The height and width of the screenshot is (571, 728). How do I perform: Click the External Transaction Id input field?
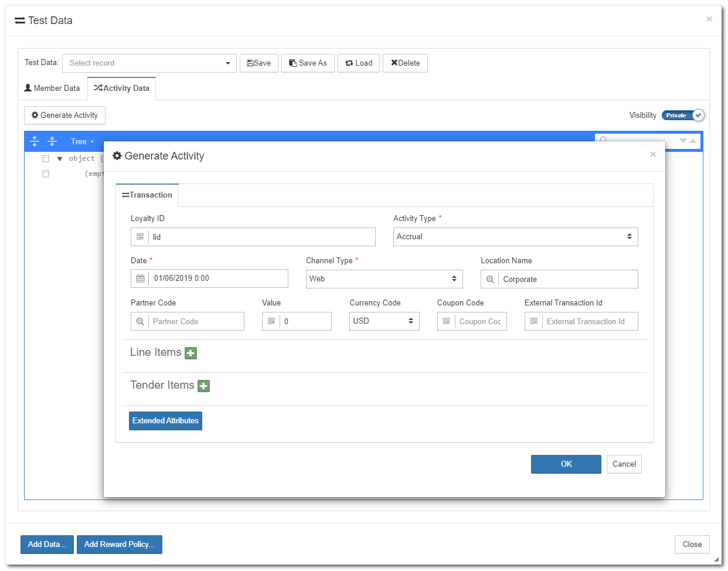[x=589, y=322]
